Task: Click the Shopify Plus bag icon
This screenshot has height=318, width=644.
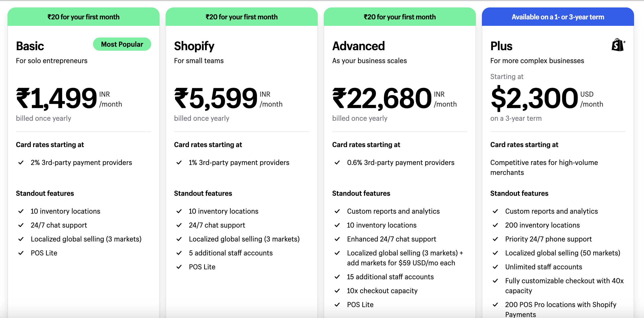Action: [x=617, y=45]
